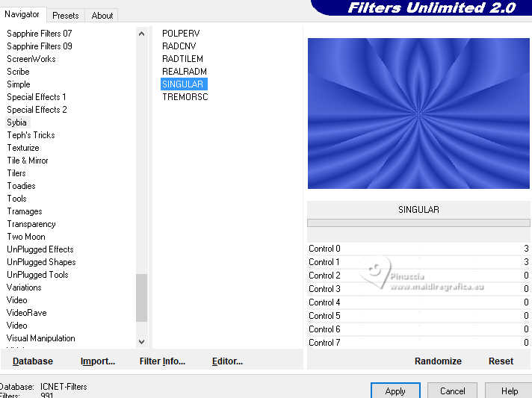The width and height of the screenshot is (532, 398).
Task: Select Transparency category
Action: pos(31,224)
